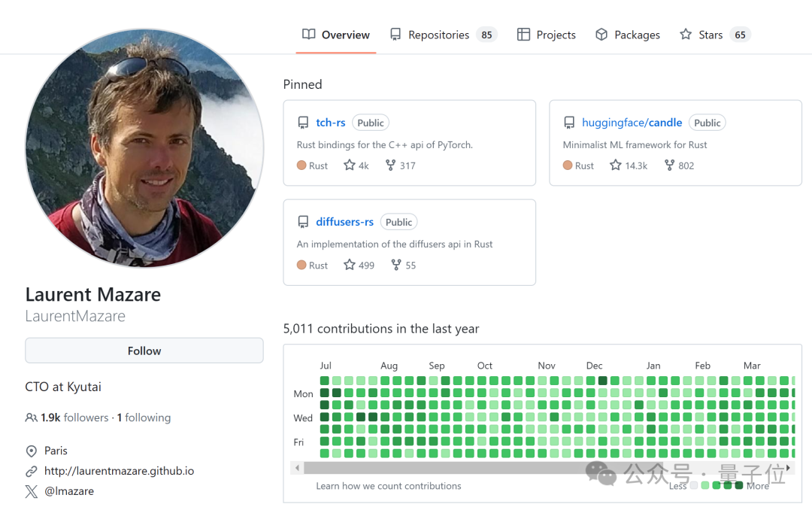Click the location pin icon beside Paris
This screenshot has height=507, width=812.
click(31, 451)
